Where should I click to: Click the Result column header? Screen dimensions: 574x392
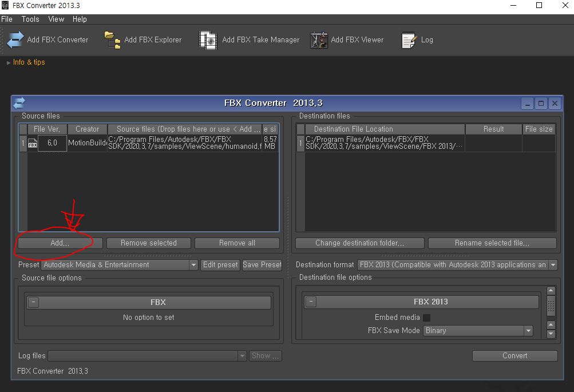tap(493, 129)
